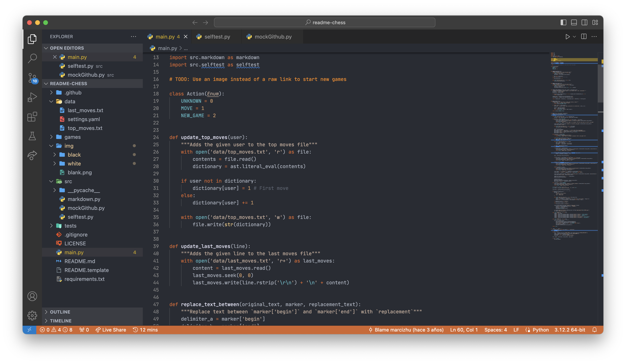626x364 pixels.
Task: Expand the OUTLINE section
Action: [x=60, y=312]
